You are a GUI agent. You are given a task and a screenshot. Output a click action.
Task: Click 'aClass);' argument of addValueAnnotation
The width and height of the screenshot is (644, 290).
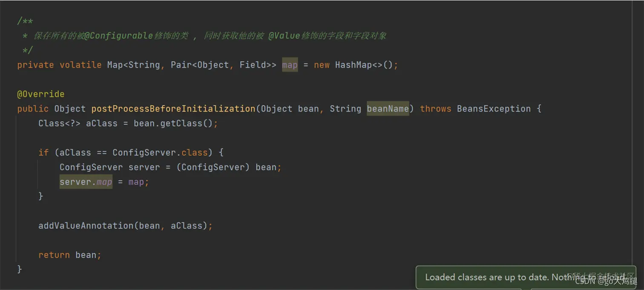coord(192,226)
